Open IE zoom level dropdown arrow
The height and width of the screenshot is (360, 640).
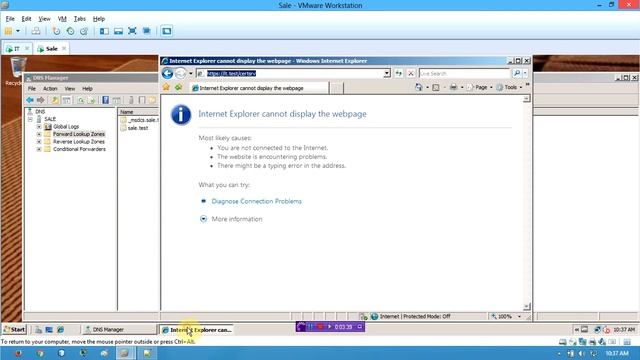pyautogui.click(x=519, y=316)
